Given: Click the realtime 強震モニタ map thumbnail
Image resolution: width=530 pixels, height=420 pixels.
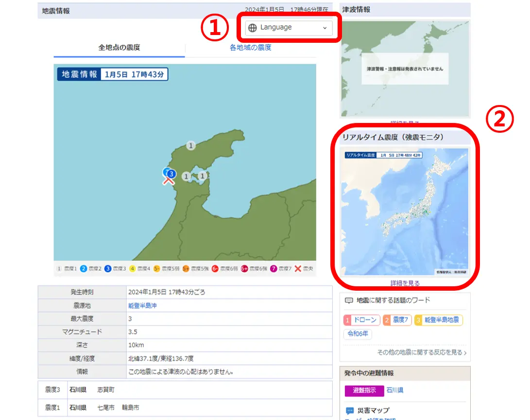Looking at the screenshot, I should [405, 211].
